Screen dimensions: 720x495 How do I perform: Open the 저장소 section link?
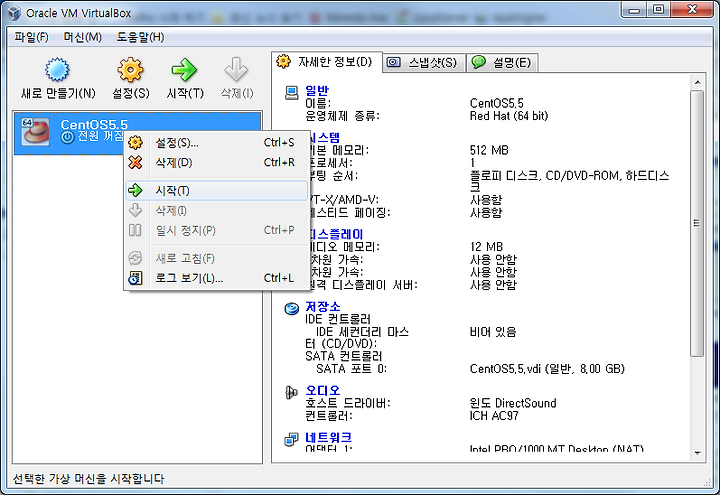pos(323,306)
